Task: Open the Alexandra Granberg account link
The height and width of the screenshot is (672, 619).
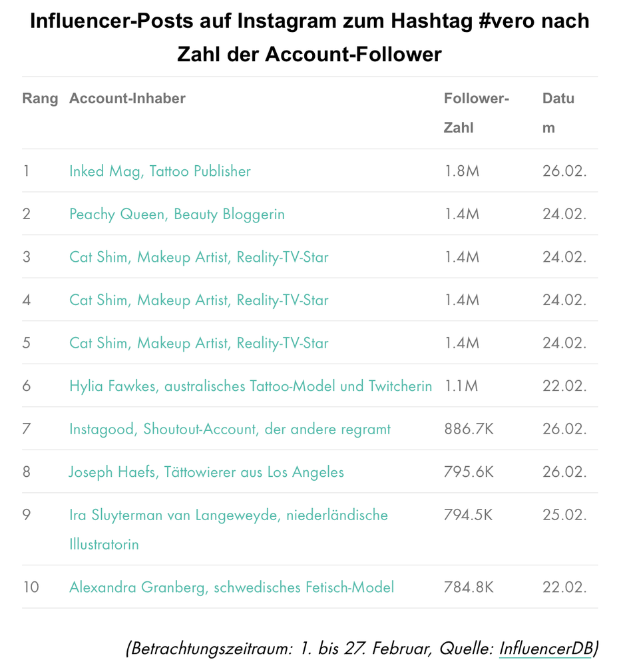Action: pyautogui.click(x=232, y=587)
